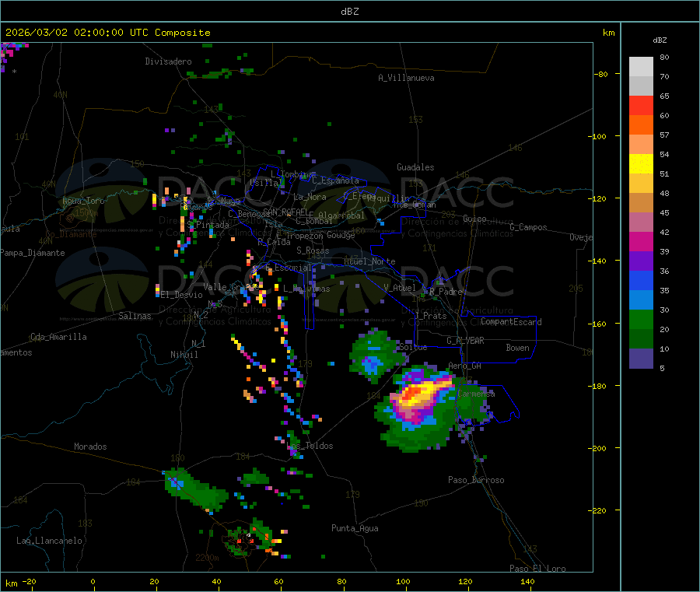Viewport: 700px width, 592px height.
Task: Click the Morados place label
Action: 90,447
